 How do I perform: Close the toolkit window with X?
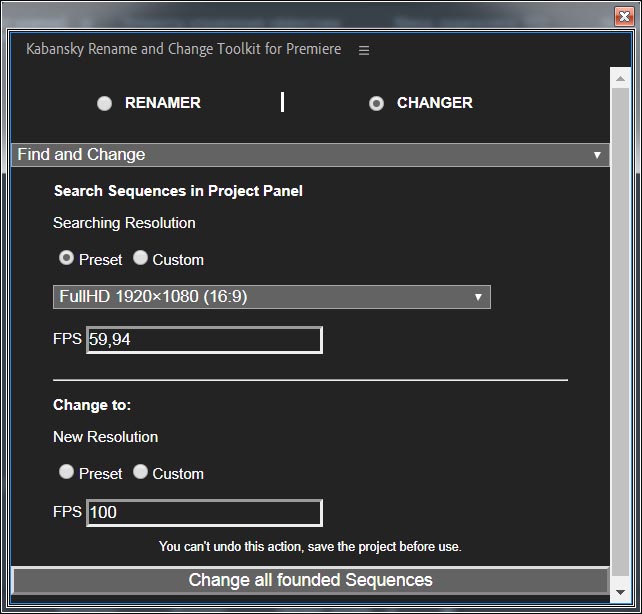coord(624,16)
